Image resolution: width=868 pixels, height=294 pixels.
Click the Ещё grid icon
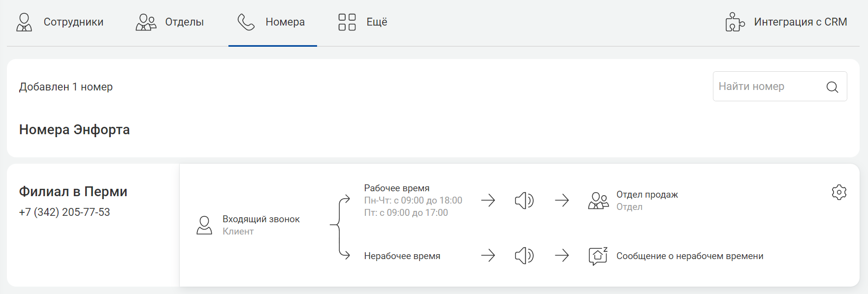coord(347,22)
